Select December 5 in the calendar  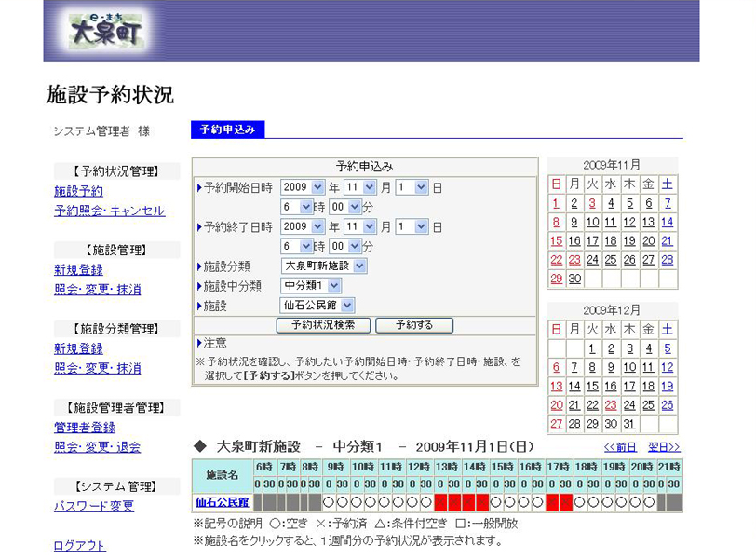point(668,348)
